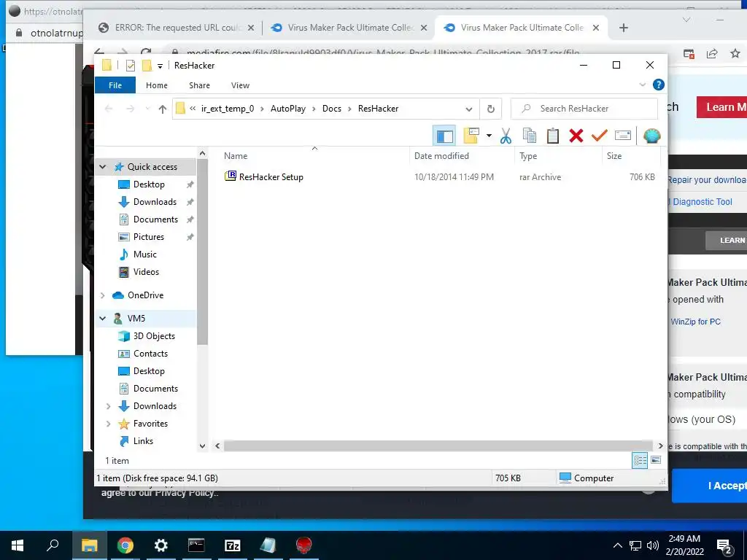747x560 pixels.
Task: Click the Search ResHacker input field
Action: (x=584, y=109)
